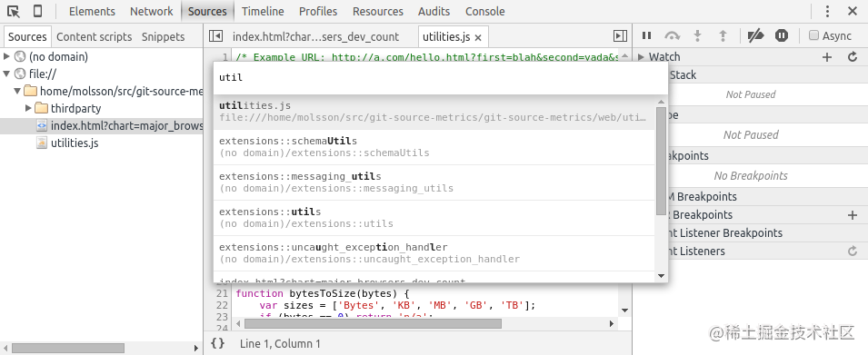
Task: Hide the navigator sidebar
Action: 216,36
